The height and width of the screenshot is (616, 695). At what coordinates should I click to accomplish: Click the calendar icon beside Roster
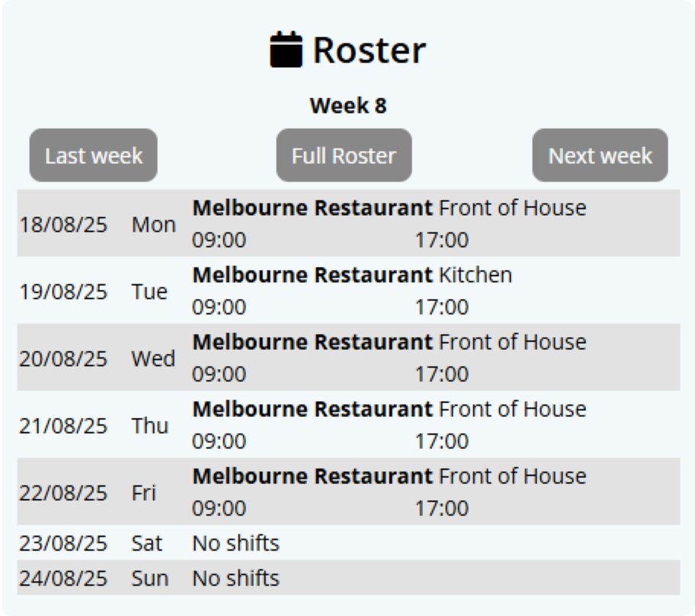coord(286,50)
